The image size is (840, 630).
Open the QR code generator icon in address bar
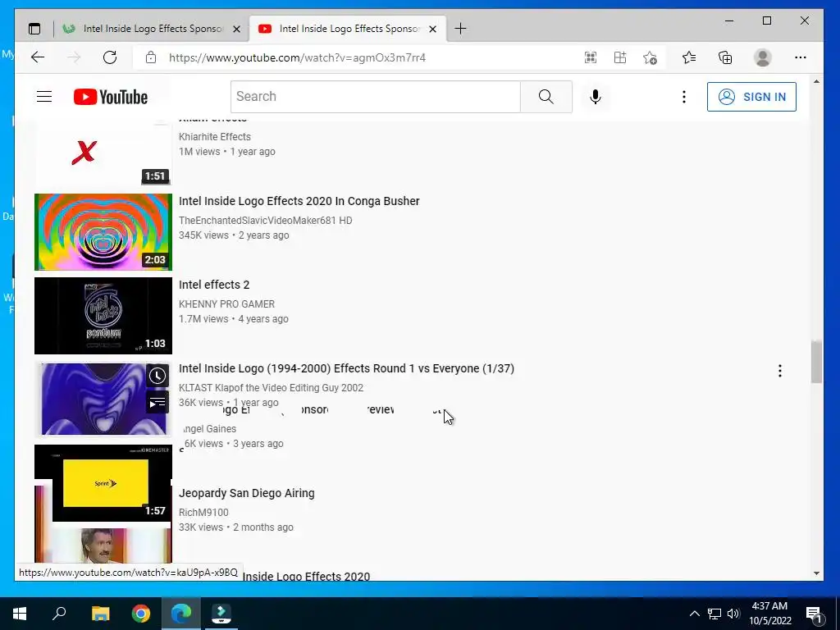(591, 57)
